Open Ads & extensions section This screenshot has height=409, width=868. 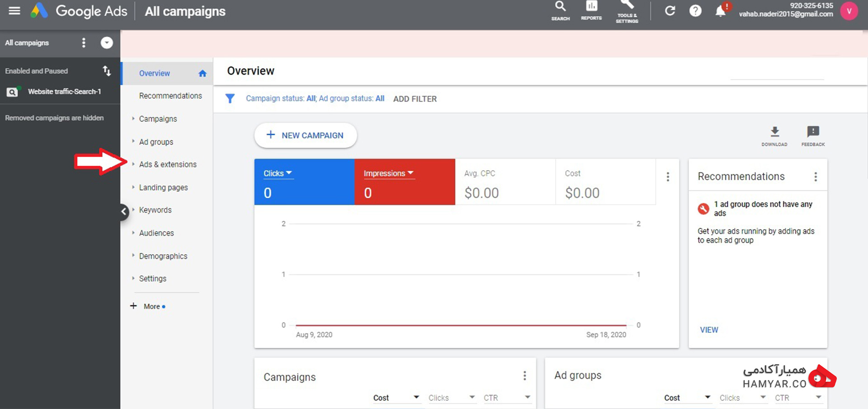168,165
